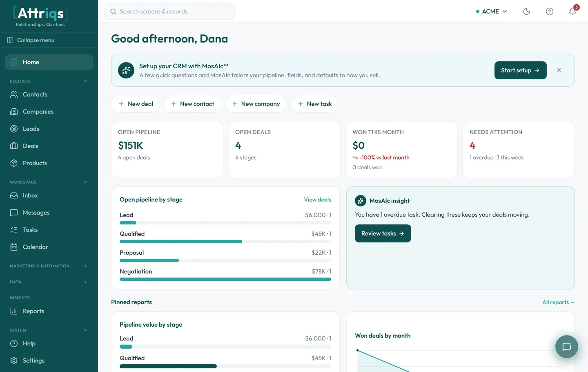Create a New deal
588x372 pixels.
136,104
